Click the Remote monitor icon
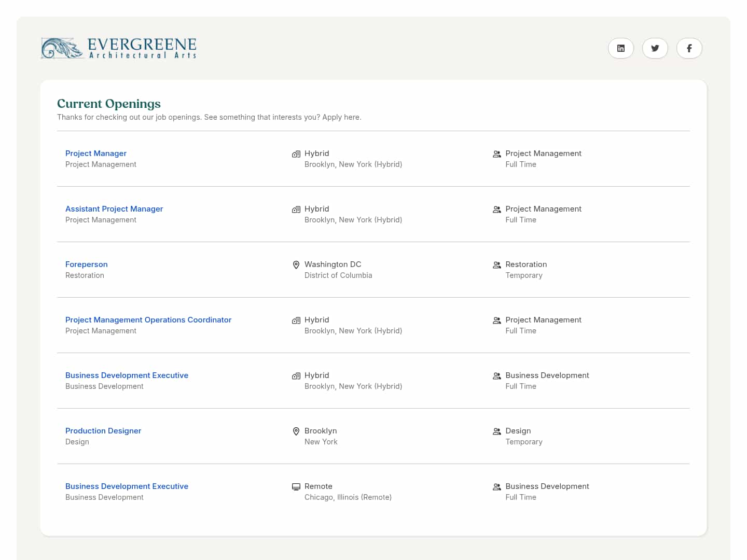This screenshot has width=747, height=560. coord(296,487)
